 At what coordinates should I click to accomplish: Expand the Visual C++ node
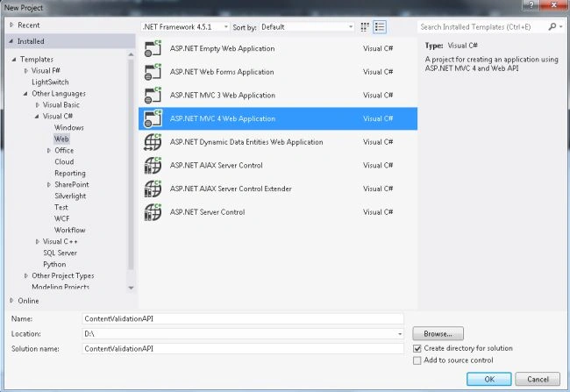37,241
